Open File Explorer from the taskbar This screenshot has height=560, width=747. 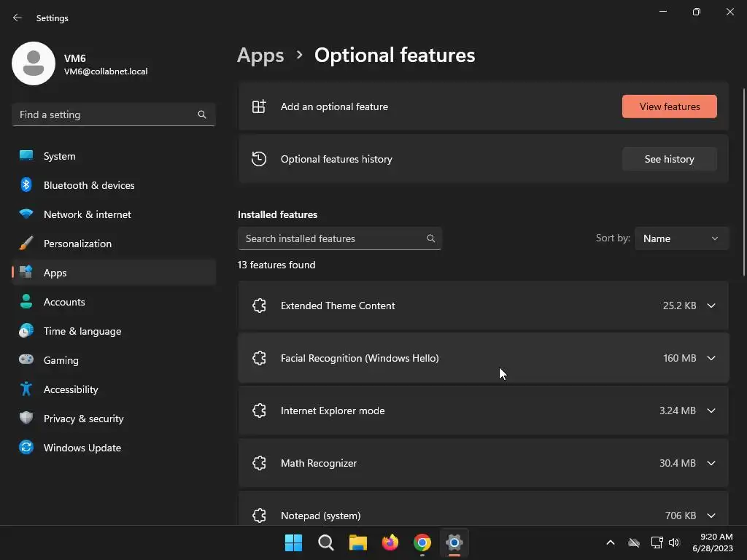pyautogui.click(x=357, y=542)
